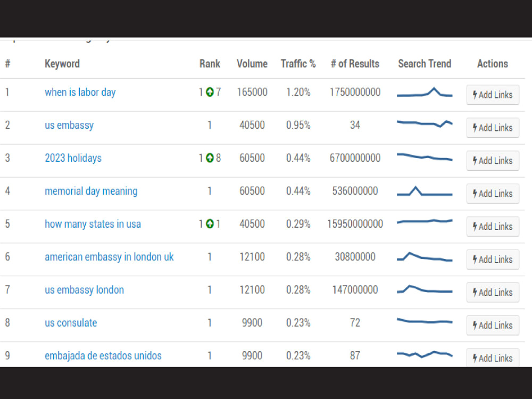The height and width of the screenshot is (399, 532).
Task: Add links for 'memorial day meaning'
Action: click(493, 194)
